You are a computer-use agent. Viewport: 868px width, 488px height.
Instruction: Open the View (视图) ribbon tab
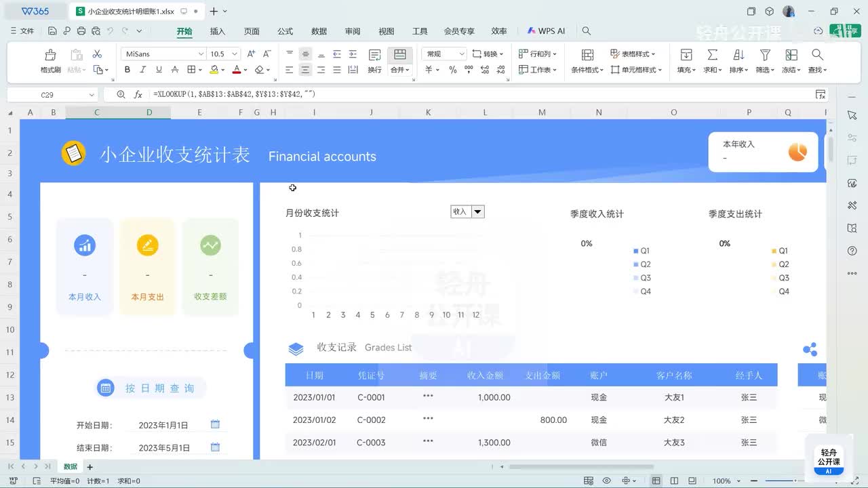pos(386,31)
